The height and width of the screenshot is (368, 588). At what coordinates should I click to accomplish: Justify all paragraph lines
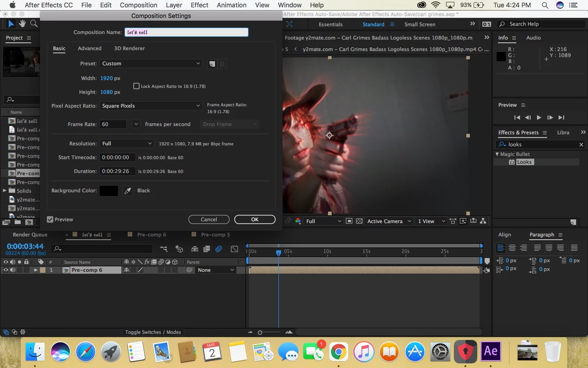[x=574, y=248]
